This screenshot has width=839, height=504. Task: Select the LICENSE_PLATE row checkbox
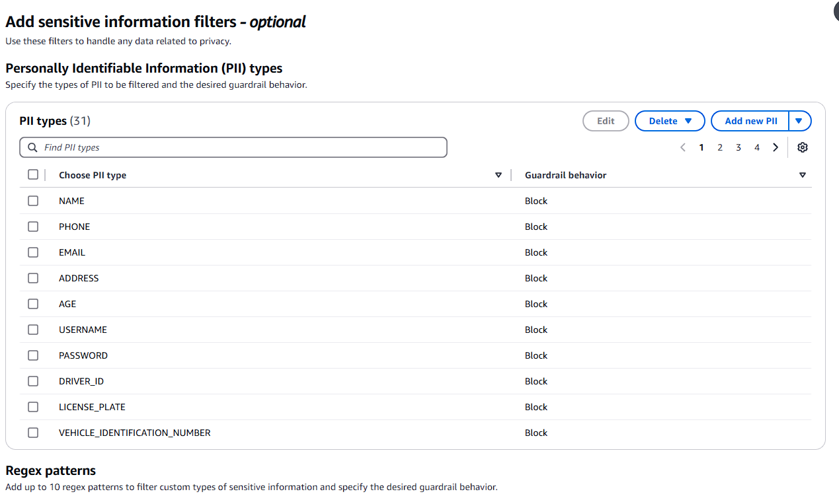33,407
